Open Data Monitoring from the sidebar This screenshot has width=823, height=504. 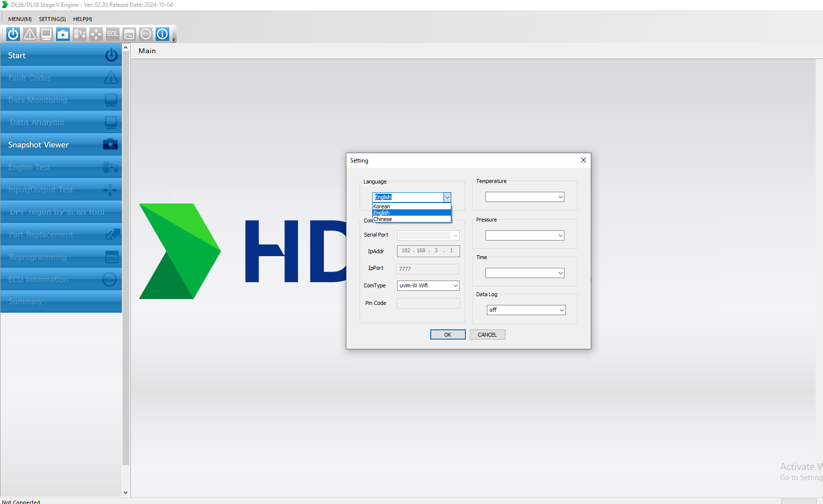(x=61, y=100)
